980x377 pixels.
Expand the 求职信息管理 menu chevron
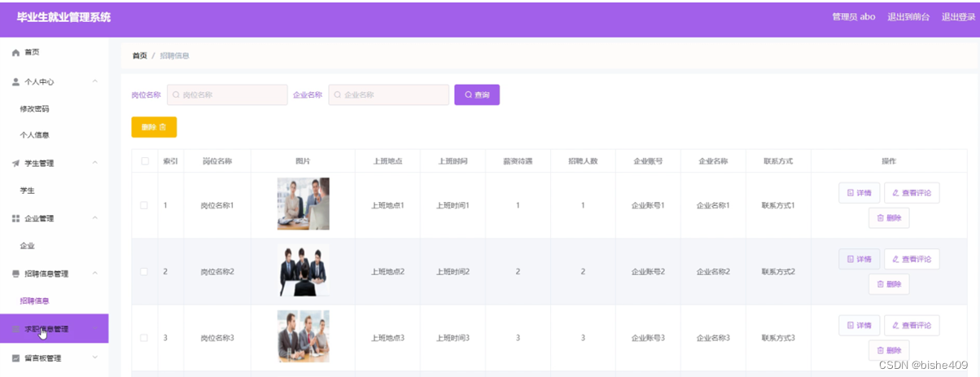[x=94, y=329]
